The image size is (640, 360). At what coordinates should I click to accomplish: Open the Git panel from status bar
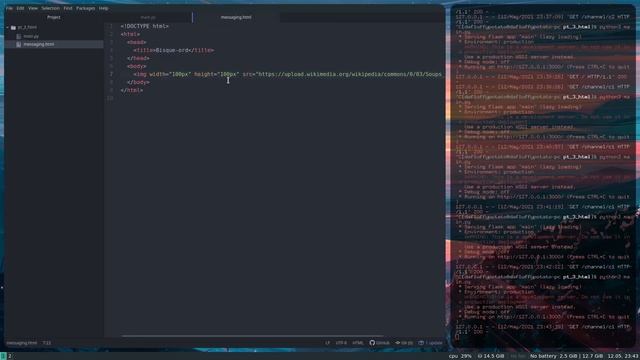404,343
